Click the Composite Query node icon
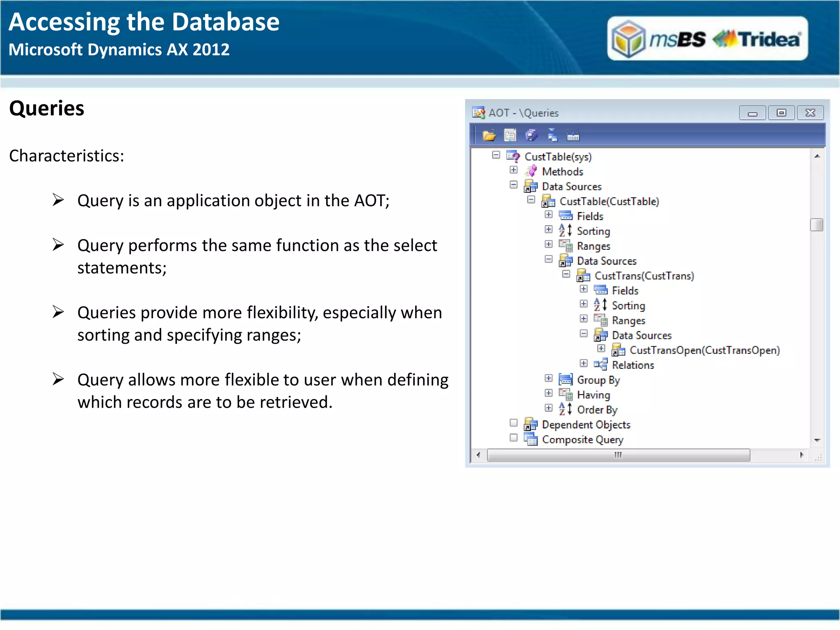 tap(531, 439)
